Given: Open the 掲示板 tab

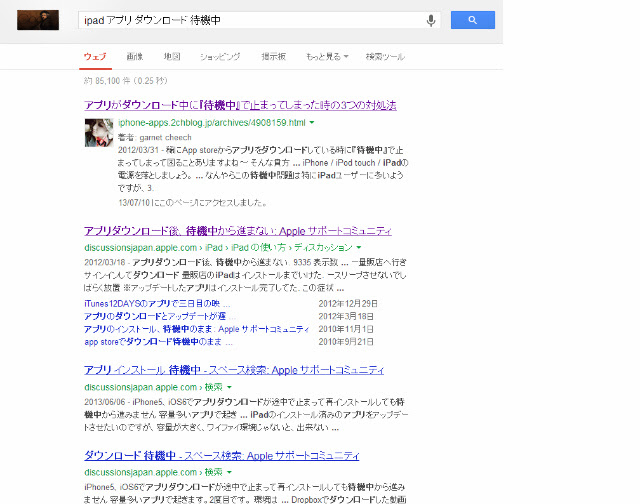Looking at the screenshot, I should [273, 57].
